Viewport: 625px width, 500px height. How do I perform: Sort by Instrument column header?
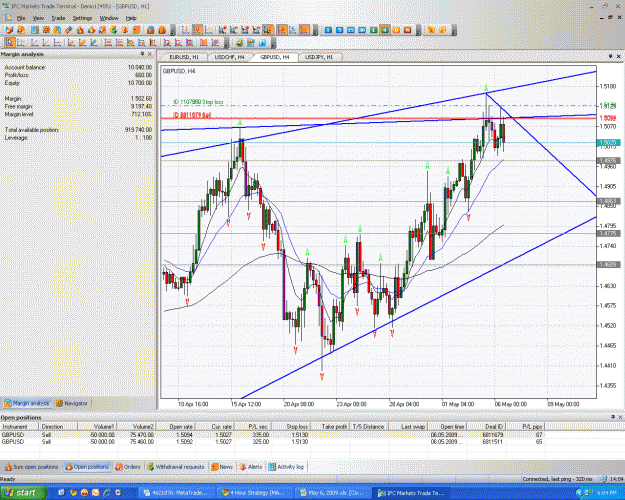(x=20, y=426)
